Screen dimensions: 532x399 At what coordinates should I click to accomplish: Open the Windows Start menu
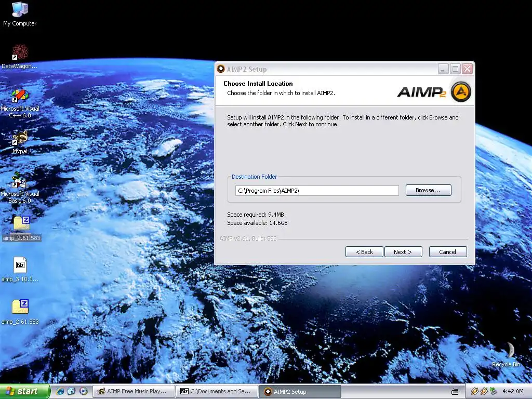coord(25,392)
